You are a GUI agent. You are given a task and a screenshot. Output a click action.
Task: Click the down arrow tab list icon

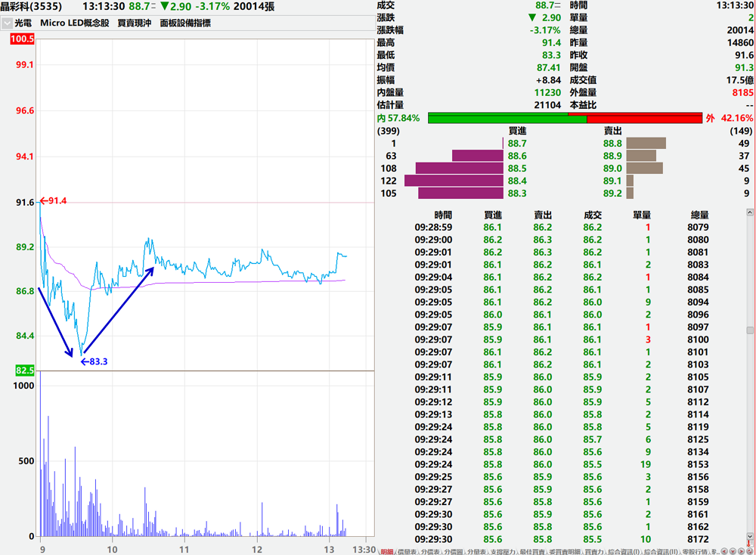click(x=733, y=551)
